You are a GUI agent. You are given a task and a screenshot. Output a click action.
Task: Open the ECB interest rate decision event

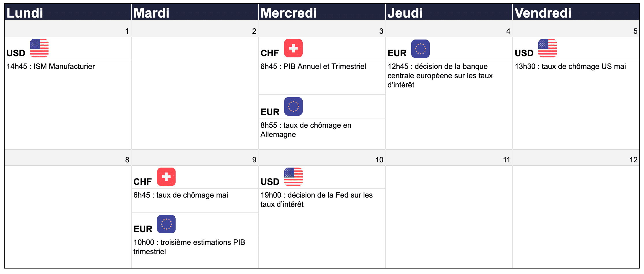(440, 76)
